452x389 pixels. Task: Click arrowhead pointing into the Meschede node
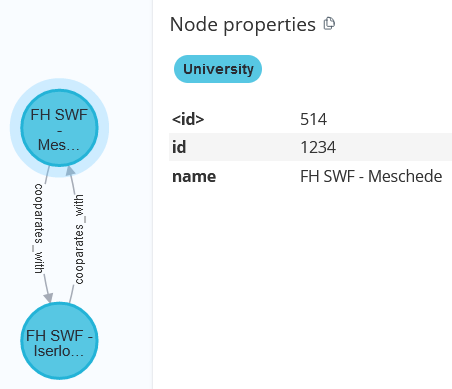pos(70,170)
